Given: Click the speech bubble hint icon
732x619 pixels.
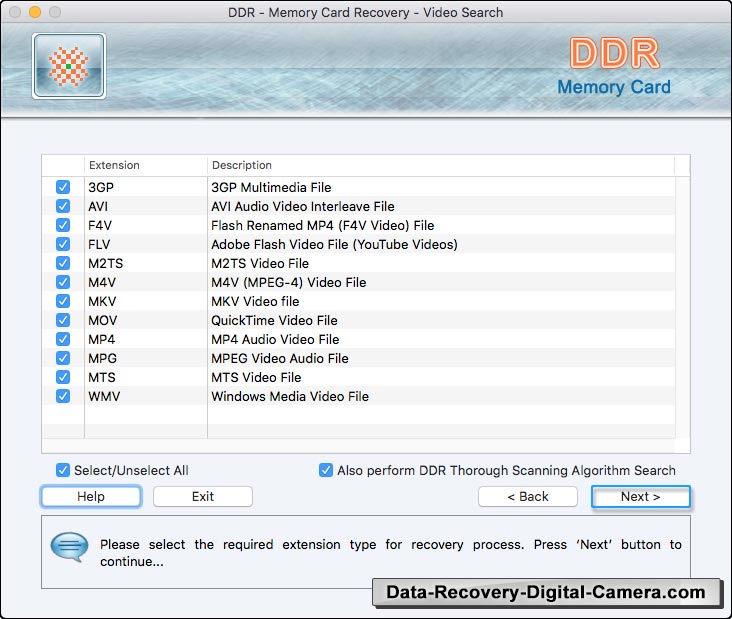Looking at the screenshot, I should pos(69,547).
